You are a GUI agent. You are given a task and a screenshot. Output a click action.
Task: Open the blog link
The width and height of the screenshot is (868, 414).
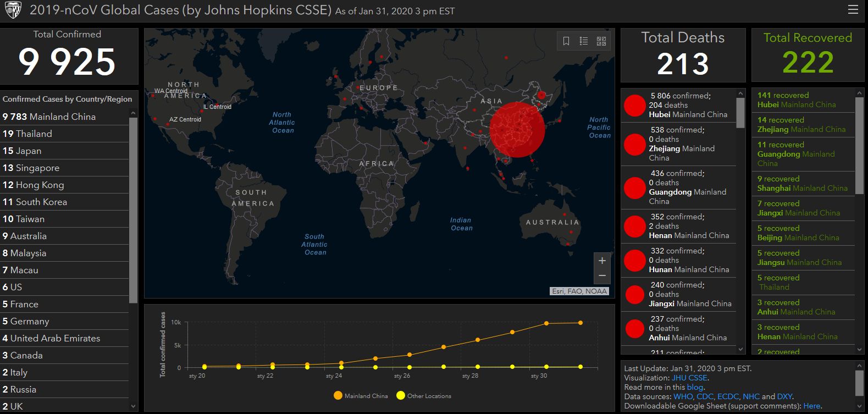coord(695,387)
